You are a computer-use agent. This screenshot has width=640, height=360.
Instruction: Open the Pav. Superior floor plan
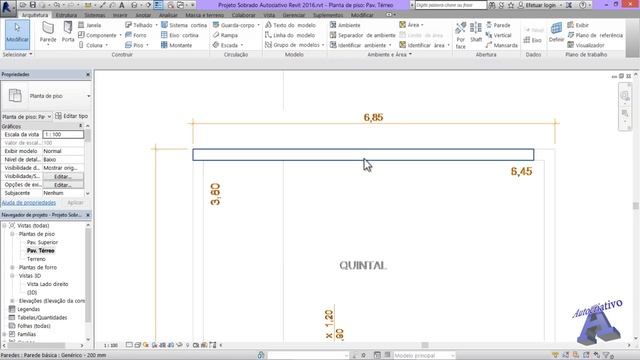point(42,242)
